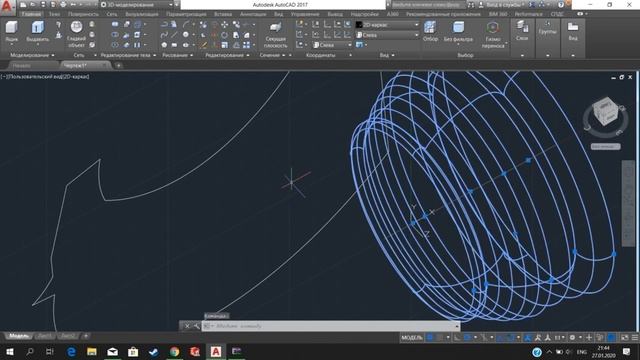Switch to the Поверхность ribbon tab
Viewport: 640px width, 360px height.
(x=83, y=14)
